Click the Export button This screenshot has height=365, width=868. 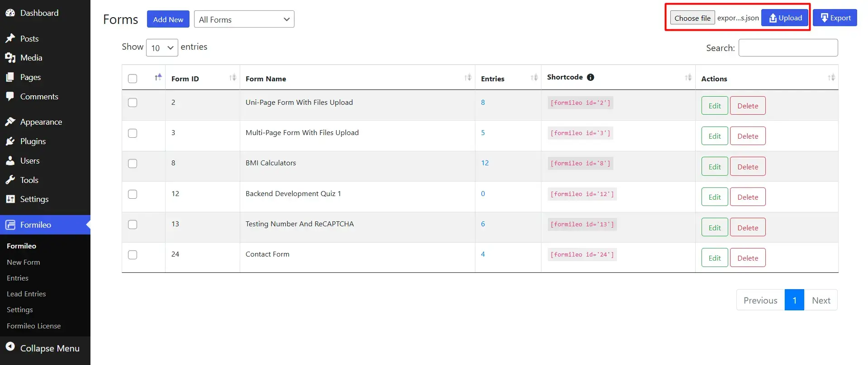[x=835, y=18]
